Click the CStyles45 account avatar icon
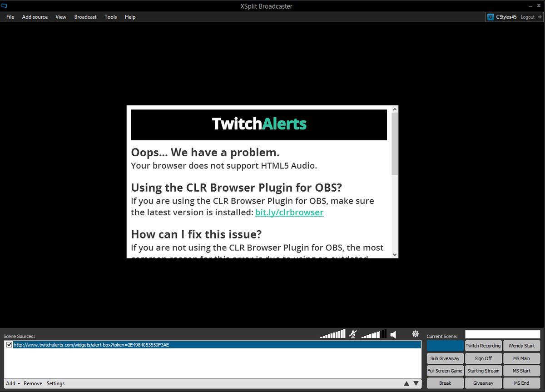 [x=490, y=17]
